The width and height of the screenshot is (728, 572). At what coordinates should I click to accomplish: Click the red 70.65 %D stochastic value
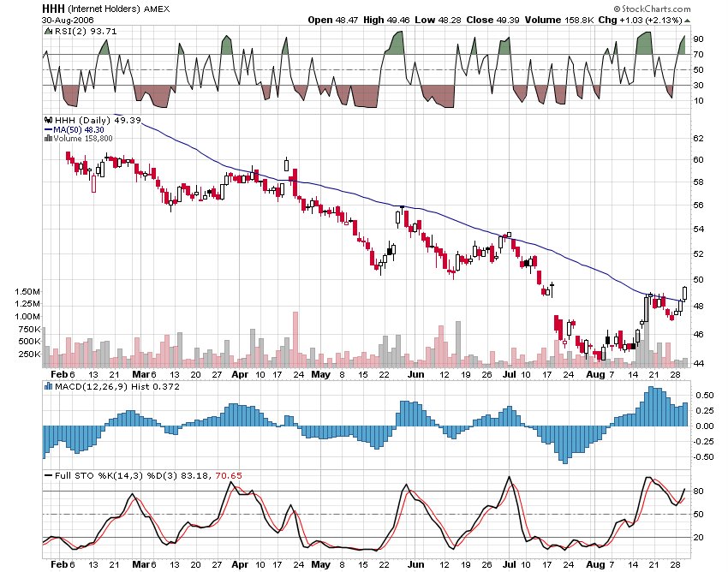229,475
